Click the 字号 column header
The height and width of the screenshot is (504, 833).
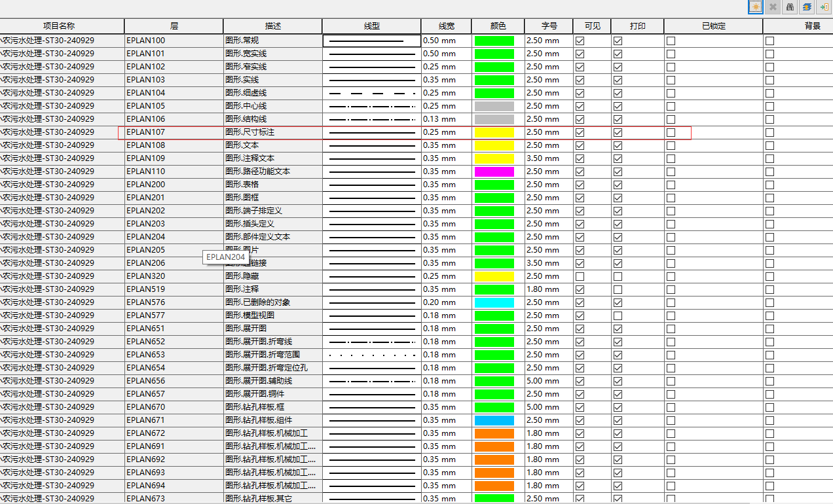click(549, 26)
